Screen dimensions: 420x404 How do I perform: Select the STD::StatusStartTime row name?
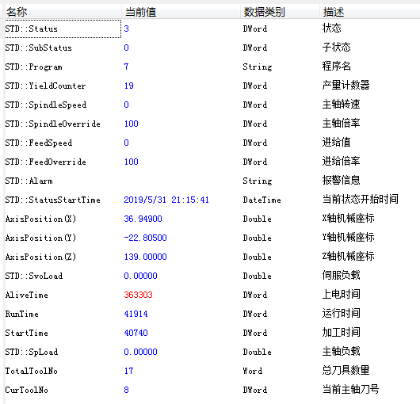point(53,200)
